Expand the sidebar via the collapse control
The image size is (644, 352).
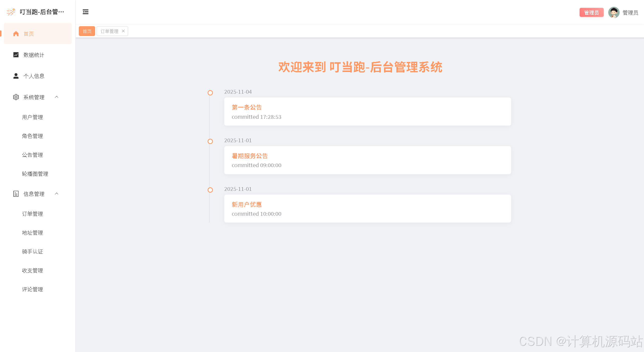[85, 12]
